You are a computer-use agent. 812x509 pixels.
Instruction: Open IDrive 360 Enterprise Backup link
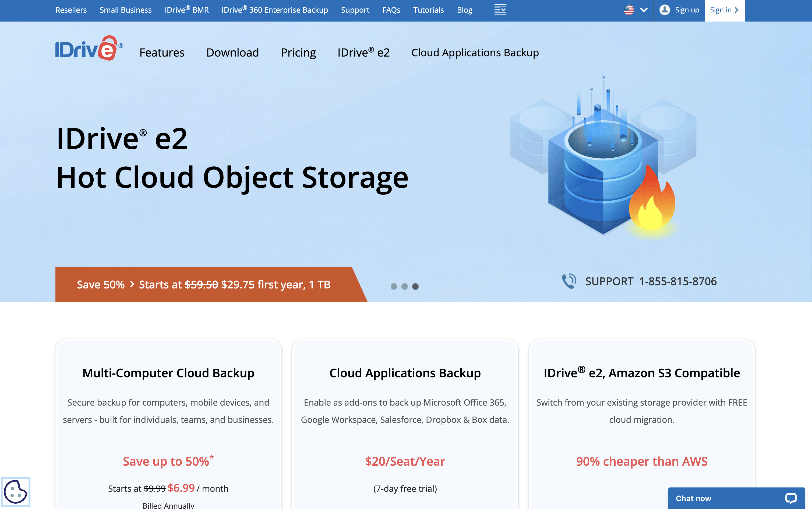[x=275, y=10]
